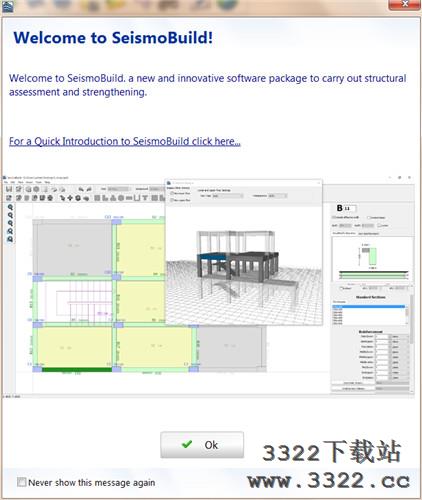This screenshot has height=500, width=422.
Task: Select highlighted item in Standard Sections list
Action: click(368, 306)
